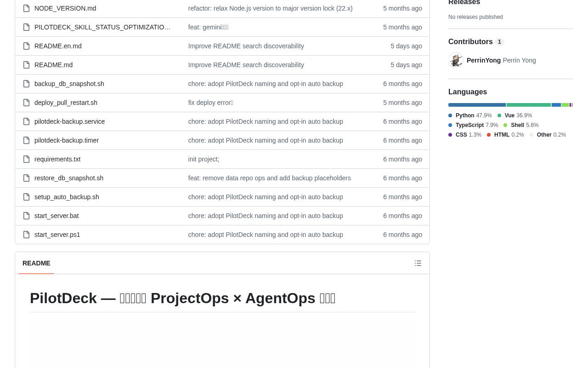The image size is (588, 368).
Task: Click the file icon beside README.en.md
Action: tap(26, 46)
